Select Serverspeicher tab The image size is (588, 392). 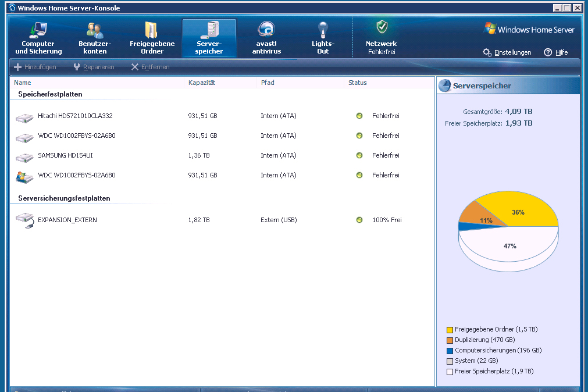[209, 38]
